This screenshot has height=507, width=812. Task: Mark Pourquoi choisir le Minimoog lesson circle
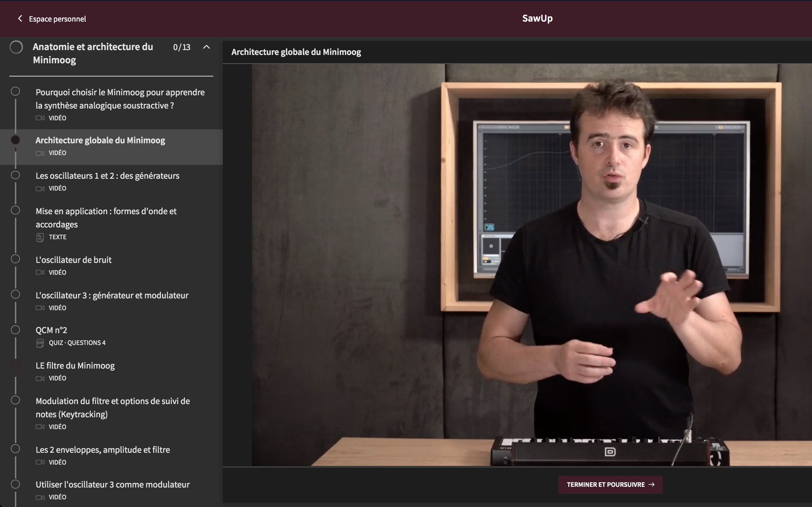point(15,91)
